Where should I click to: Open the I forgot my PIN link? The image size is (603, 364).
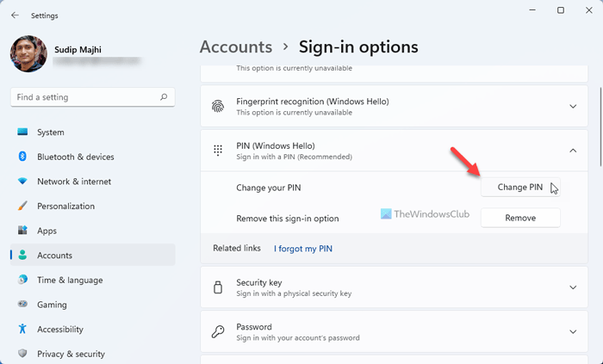tap(302, 249)
